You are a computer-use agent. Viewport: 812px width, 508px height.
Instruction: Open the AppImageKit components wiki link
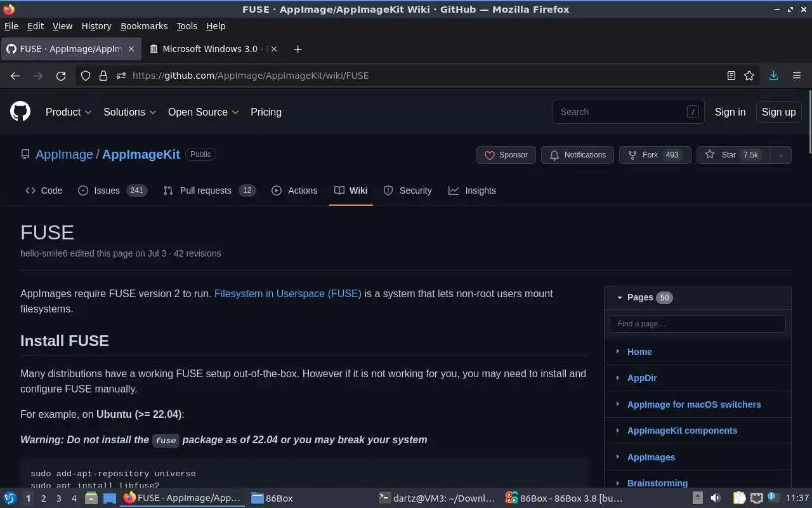tap(682, 431)
